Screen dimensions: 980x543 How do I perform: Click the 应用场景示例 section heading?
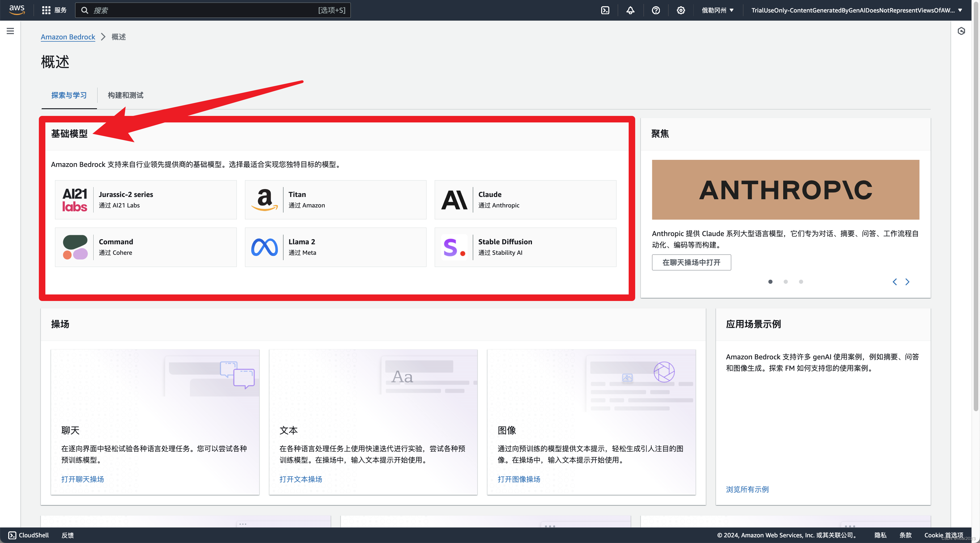(x=753, y=324)
